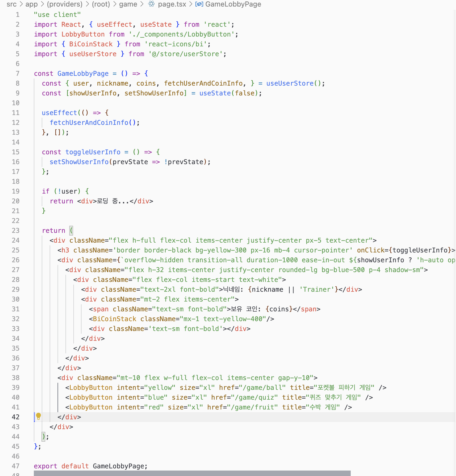Viewport: 456px width, 476px height.
Task: Click the 'return' keyword on line 23
Action: pos(53,231)
